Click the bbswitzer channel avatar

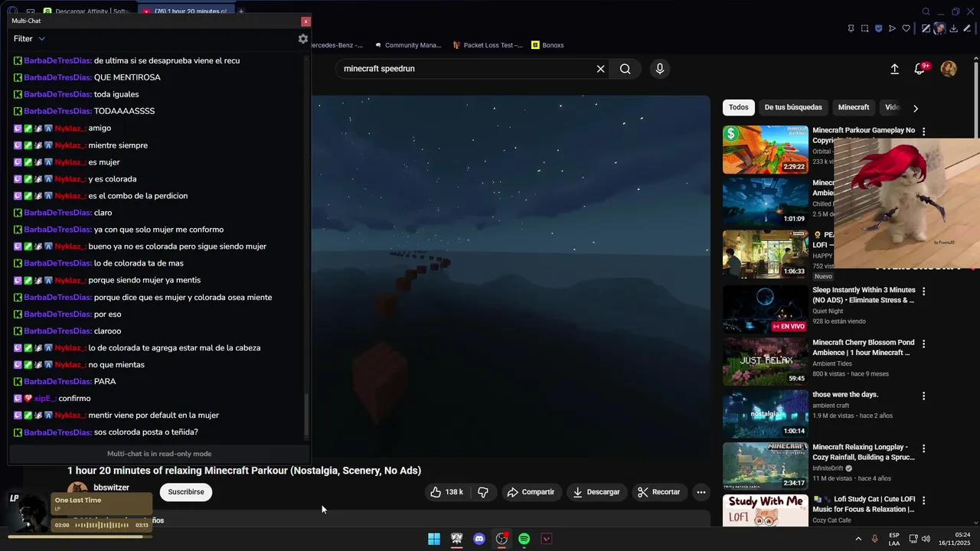[77, 488]
